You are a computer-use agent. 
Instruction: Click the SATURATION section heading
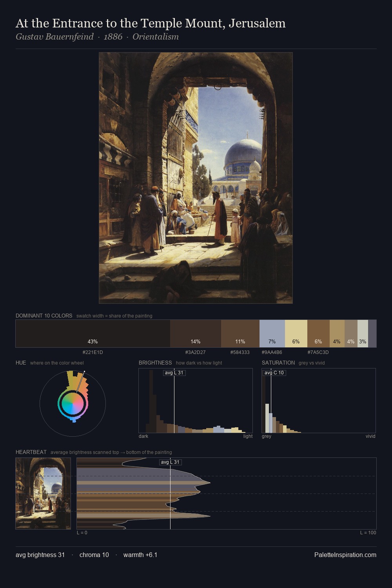pos(278,363)
